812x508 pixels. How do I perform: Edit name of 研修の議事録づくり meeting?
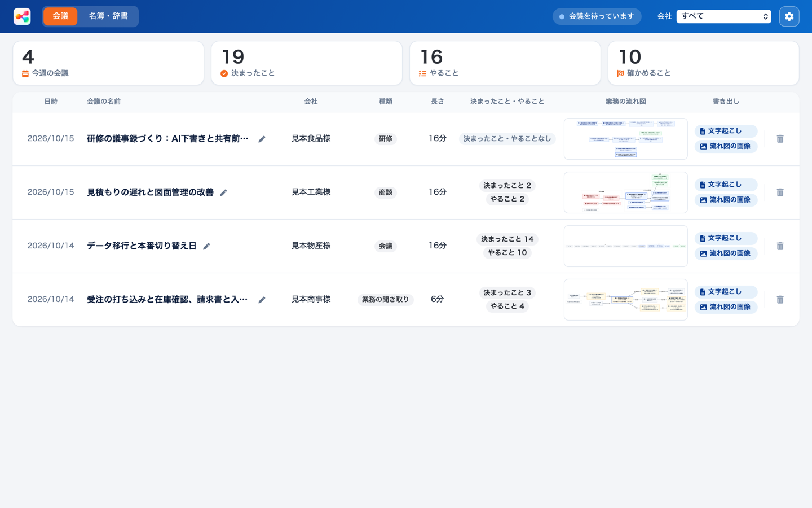click(262, 139)
